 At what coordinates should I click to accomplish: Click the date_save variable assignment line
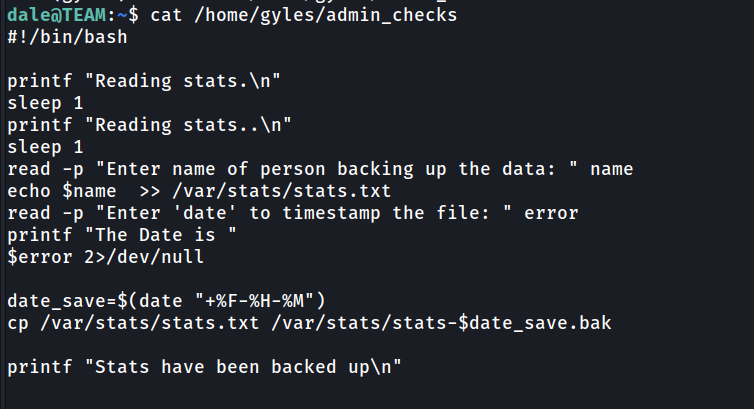pos(166,301)
